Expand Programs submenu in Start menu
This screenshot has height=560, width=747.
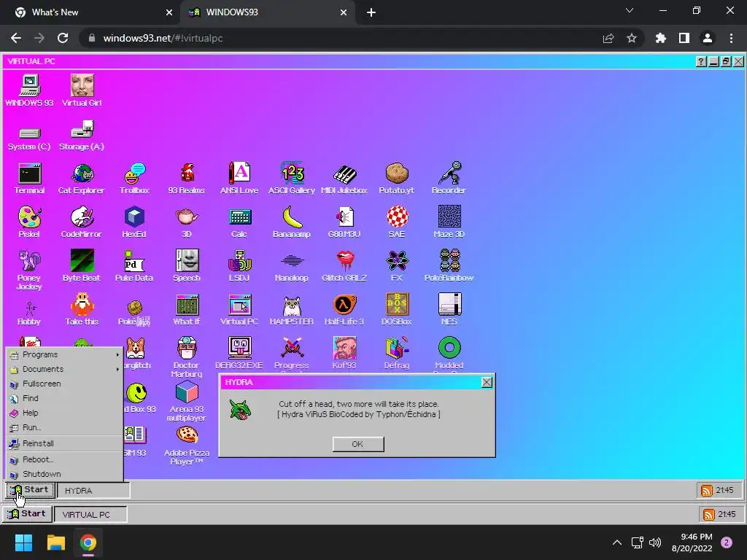(x=64, y=355)
